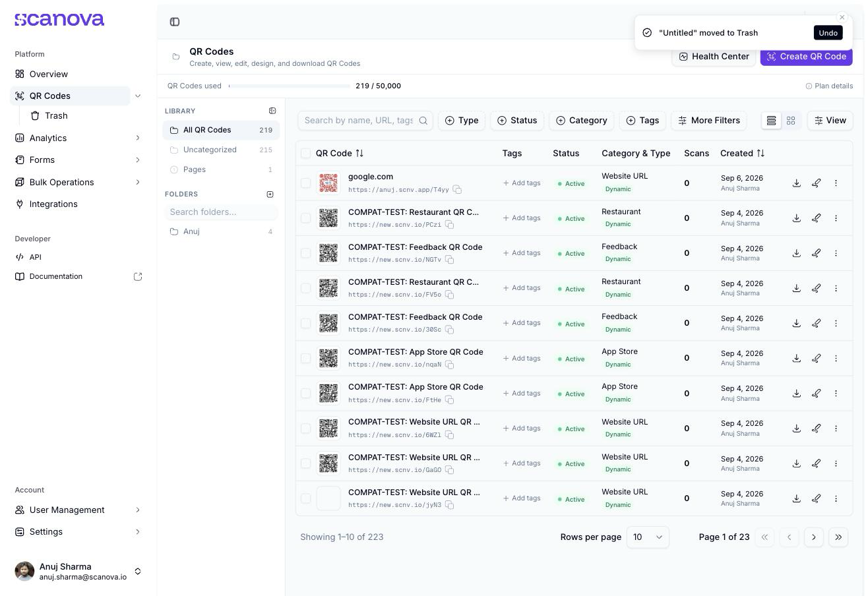
Task: Dismiss the moved to Trash notification
Action: pos(842,17)
